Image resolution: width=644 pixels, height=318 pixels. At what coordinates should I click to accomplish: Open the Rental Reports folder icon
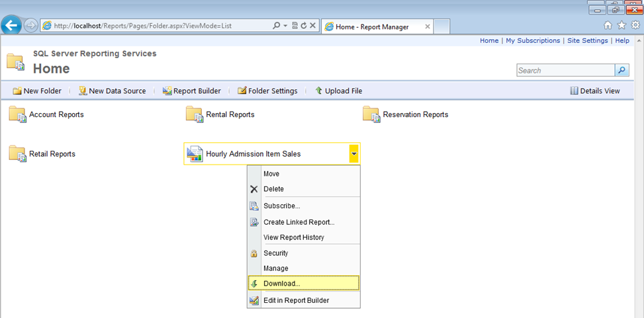pos(194,114)
